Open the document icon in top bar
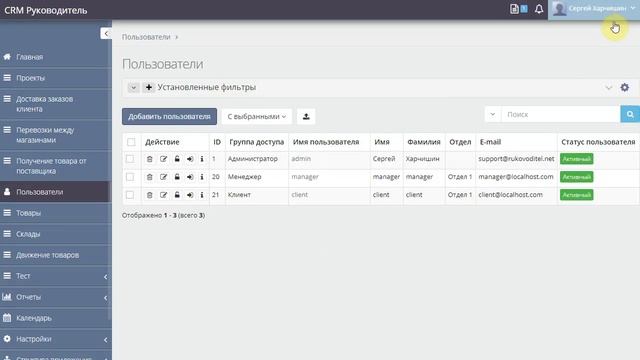The width and height of the screenshot is (640, 360). (514, 9)
